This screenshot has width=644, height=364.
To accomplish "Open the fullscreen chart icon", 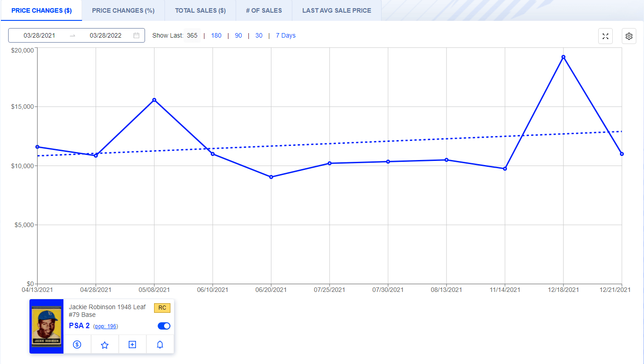I will click(x=605, y=36).
